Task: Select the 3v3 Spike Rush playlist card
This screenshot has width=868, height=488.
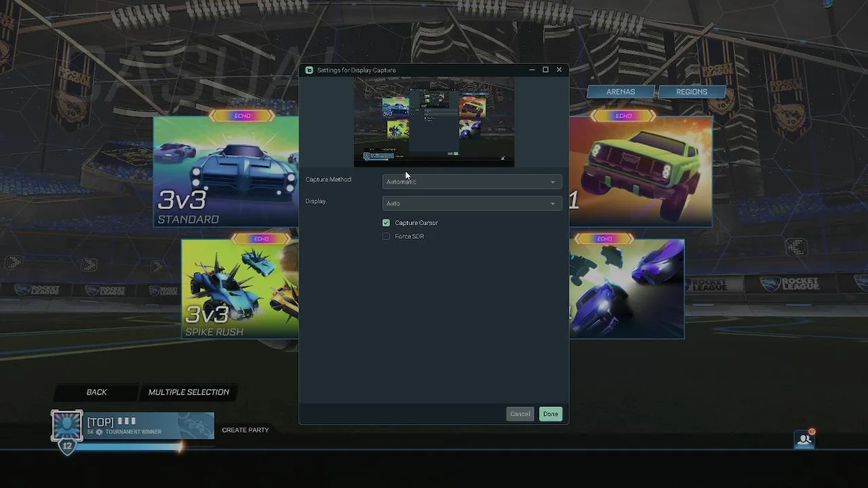Action: (x=240, y=289)
